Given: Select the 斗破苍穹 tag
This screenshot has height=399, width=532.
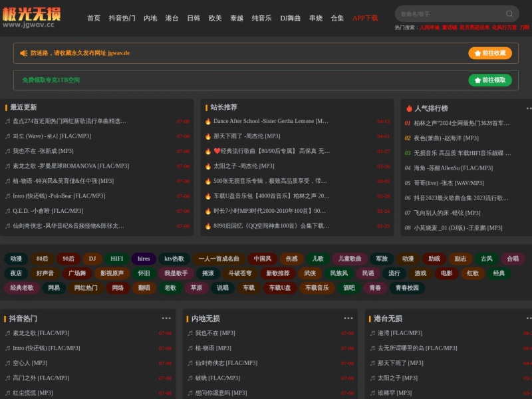Looking at the screenshot, I should click(x=240, y=273).
